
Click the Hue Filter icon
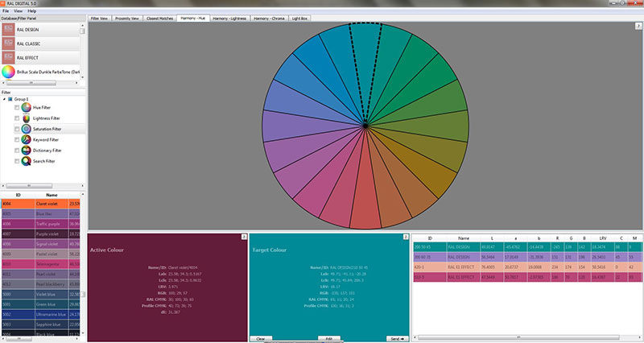click(27, 107)
